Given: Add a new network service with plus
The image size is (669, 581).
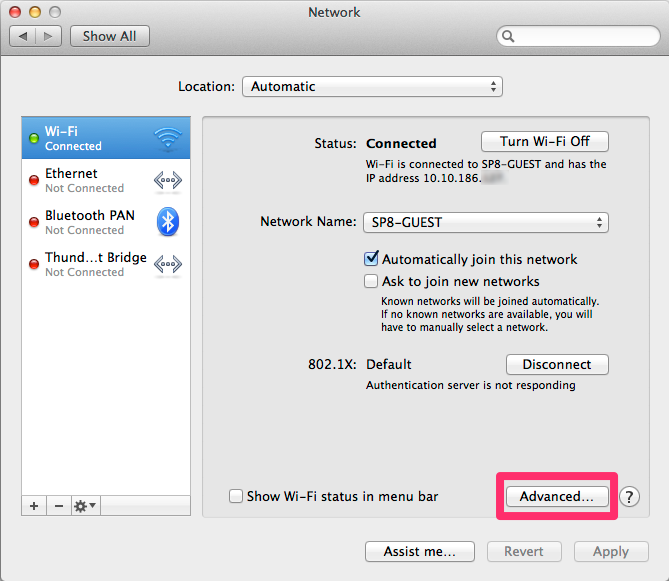Looking at the screenshot, I should (x=34, y=506).
